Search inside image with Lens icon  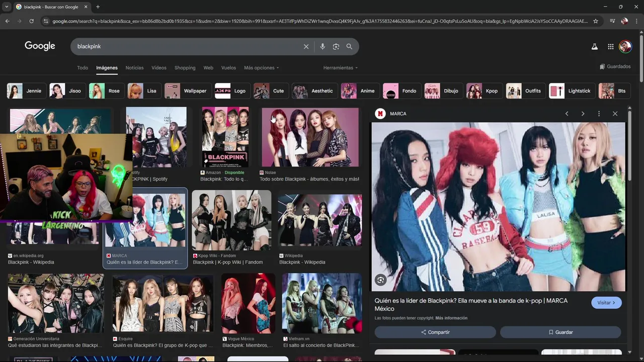click(x=380, y=280)
